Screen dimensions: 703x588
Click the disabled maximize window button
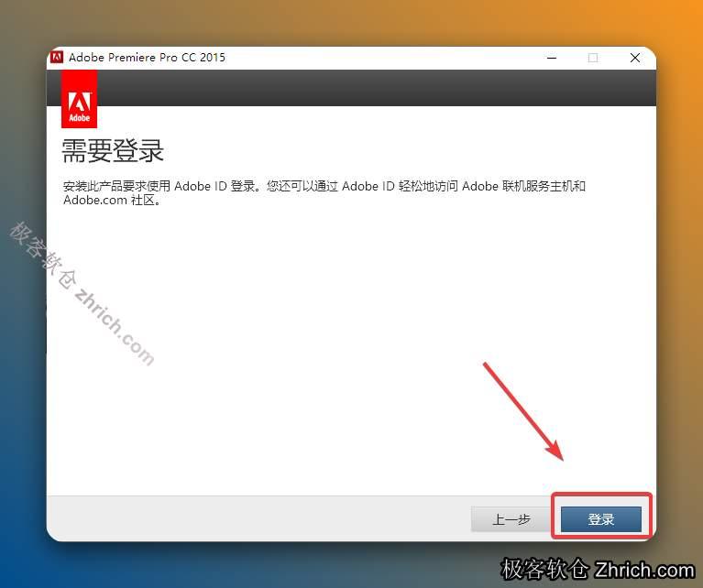(593, 58)
